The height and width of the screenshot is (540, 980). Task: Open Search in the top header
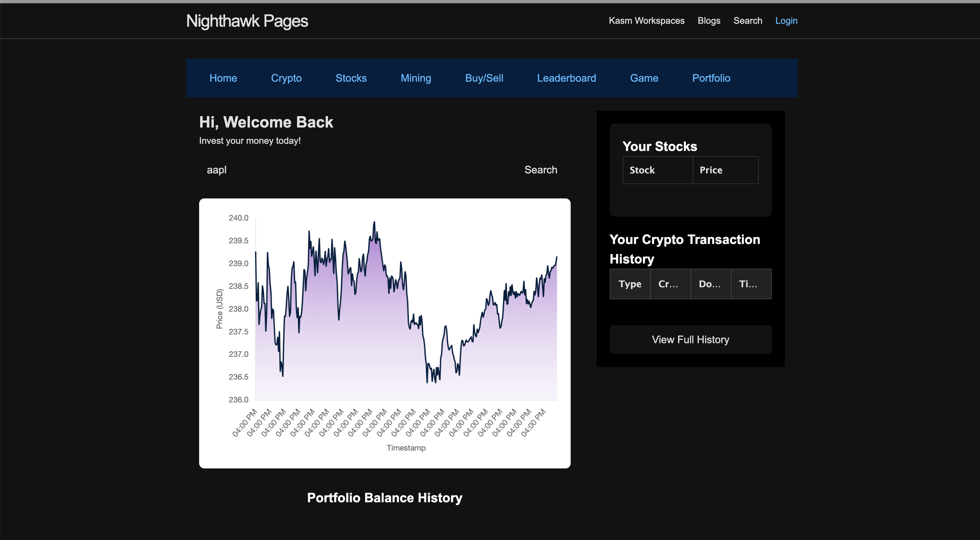click(x=748, y=20)
